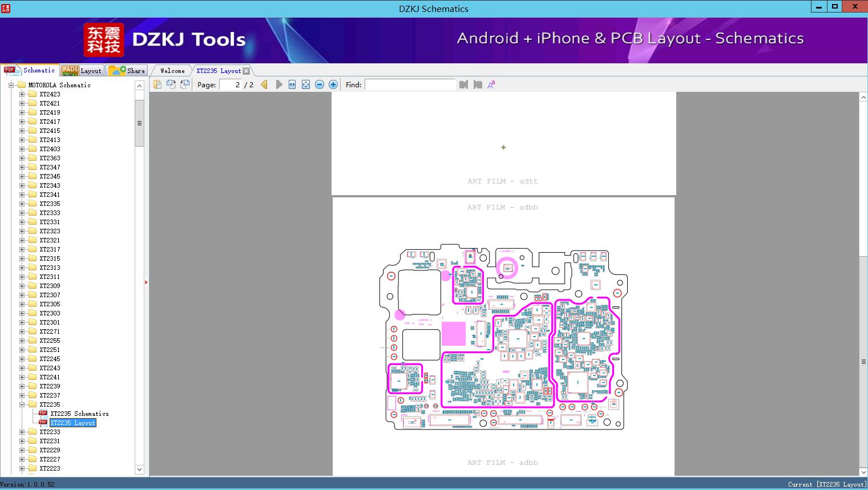Select the XT2271 tree folder
This screenshot has width=868, height=490.
(50, 331)
